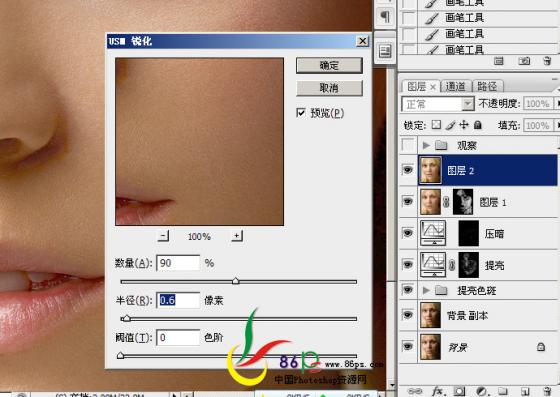Switch to the 通道 channels tab
The image size is (560, 397).
pyautogui.click(x=456, y=86)
